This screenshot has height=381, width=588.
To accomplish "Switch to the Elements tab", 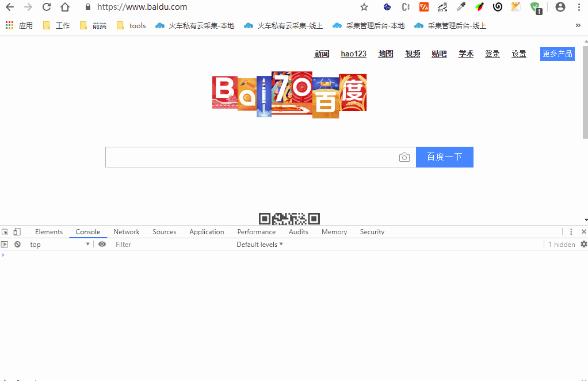I will [x=49, y=232].
